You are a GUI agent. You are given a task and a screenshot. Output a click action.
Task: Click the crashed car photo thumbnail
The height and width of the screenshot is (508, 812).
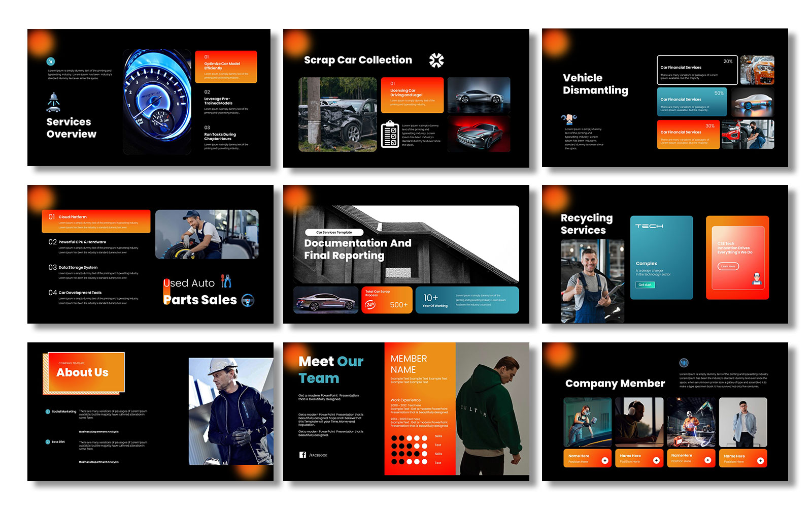(x=337, y=114)
